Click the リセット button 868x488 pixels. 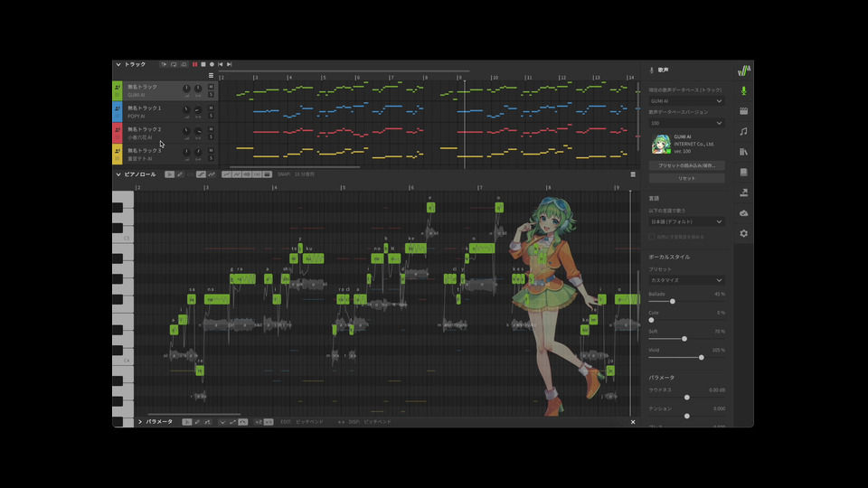686,178
